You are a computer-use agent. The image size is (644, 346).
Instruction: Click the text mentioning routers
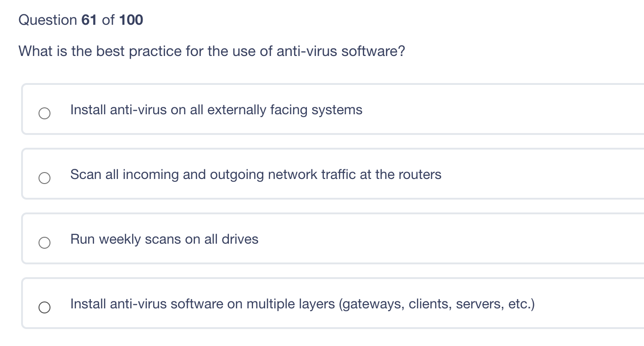256,174
